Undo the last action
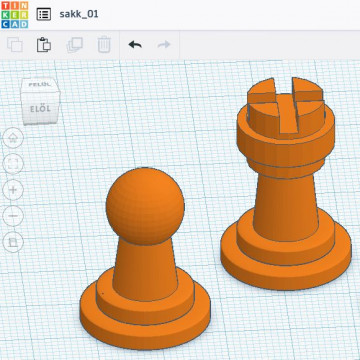 tap(135, 45)
